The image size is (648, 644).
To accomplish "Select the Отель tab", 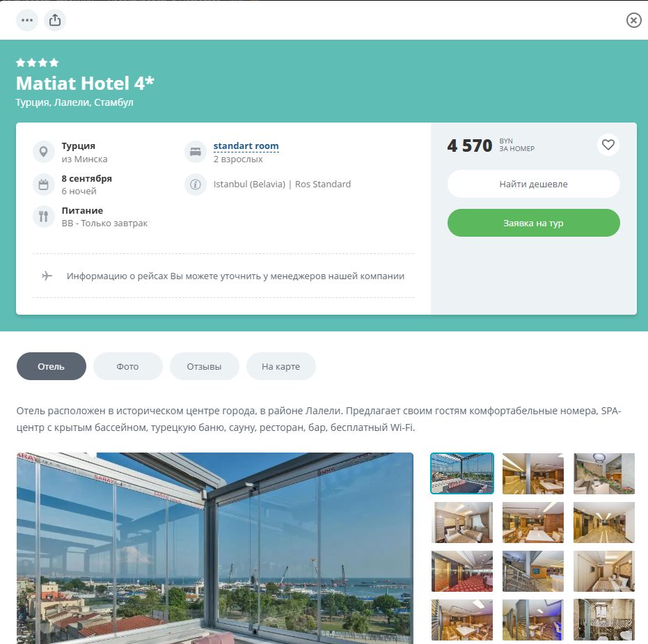I will (x=52, y=366).
